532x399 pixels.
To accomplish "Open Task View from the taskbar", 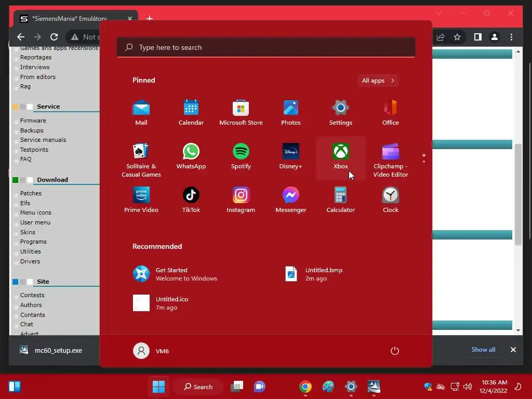I will [237, 387].
